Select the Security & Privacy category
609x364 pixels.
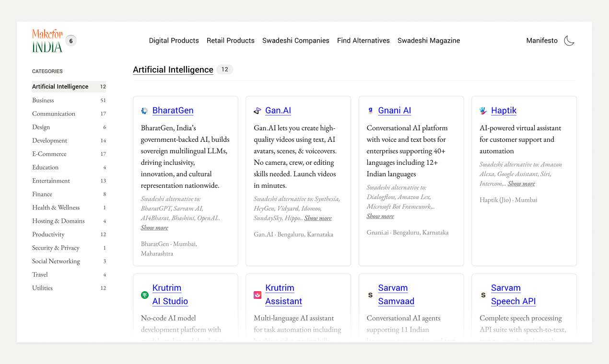(x=56, y=248)
